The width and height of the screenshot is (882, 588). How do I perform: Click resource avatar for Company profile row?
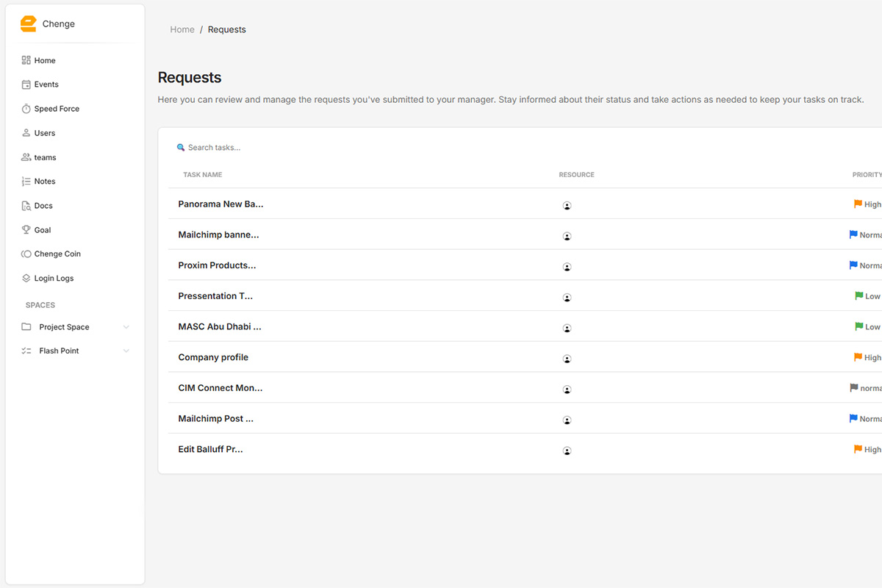[567, 359]
